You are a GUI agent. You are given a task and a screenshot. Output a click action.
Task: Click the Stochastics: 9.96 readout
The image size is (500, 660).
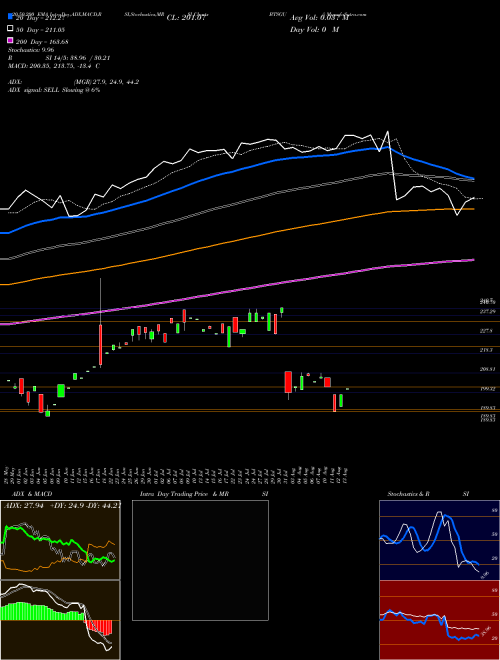point(31,50)
